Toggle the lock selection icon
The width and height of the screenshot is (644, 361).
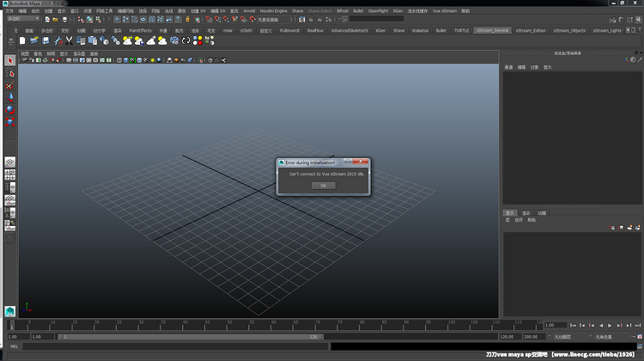tap(188, 19)
